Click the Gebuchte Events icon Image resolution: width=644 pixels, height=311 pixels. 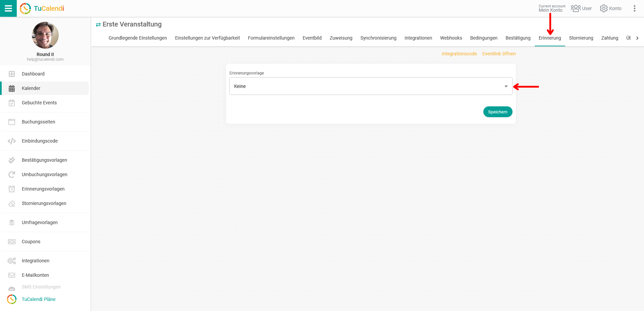pyautogui.click(x=12, y=103)
